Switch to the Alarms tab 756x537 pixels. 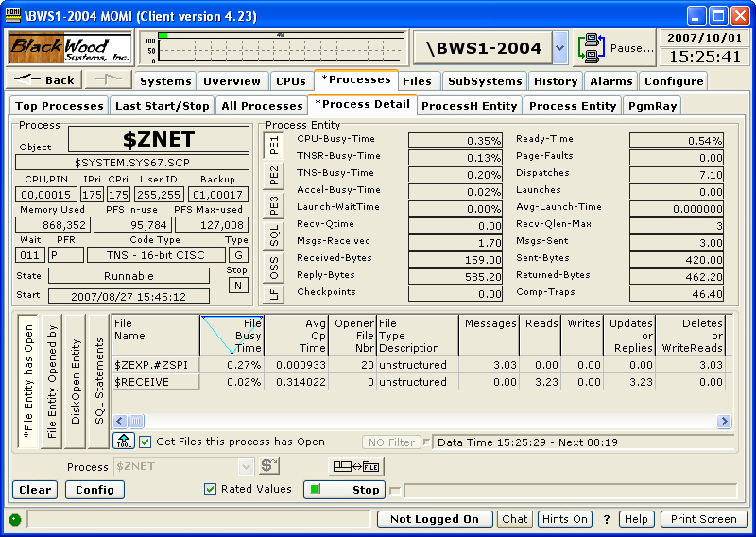pos(610,81)
